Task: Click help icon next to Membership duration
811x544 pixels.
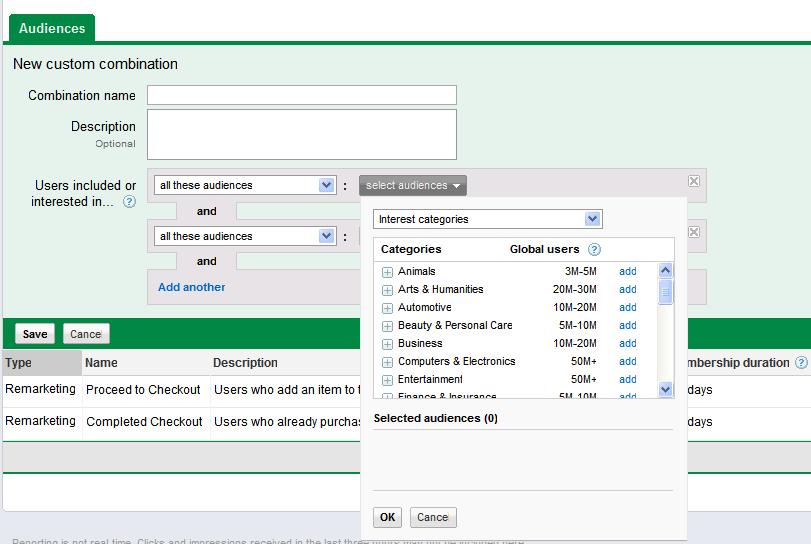Action: tap(801, 363)
